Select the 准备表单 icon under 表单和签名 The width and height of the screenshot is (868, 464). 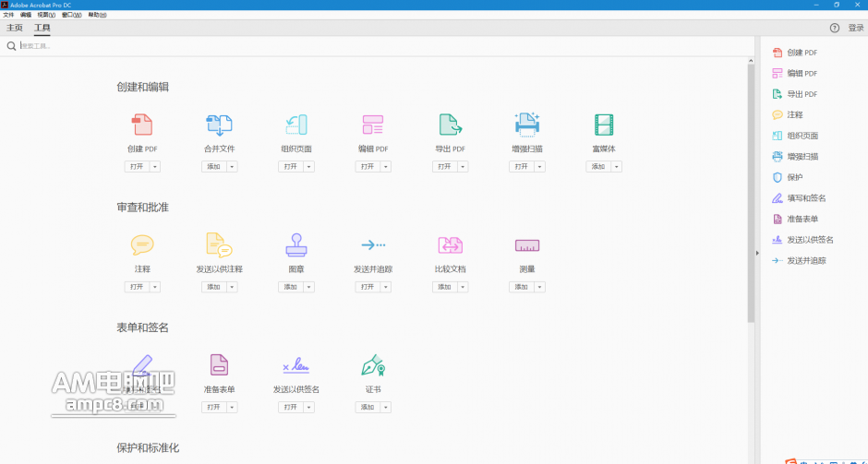click(x=219, y=365)
